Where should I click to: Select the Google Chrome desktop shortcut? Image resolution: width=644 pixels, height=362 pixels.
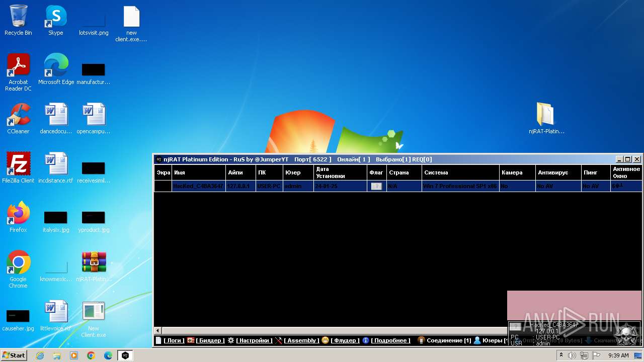(18, 269)
